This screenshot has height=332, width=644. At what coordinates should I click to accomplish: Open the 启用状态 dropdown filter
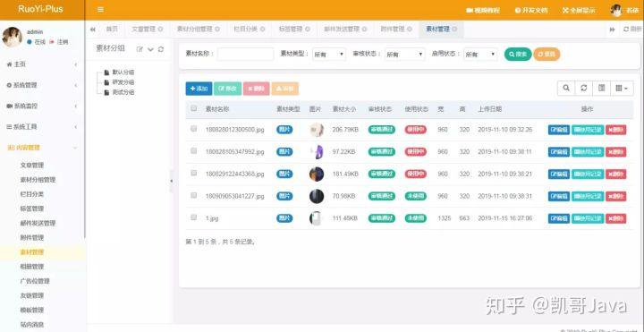pyautogui.click(x=480, y=55)
